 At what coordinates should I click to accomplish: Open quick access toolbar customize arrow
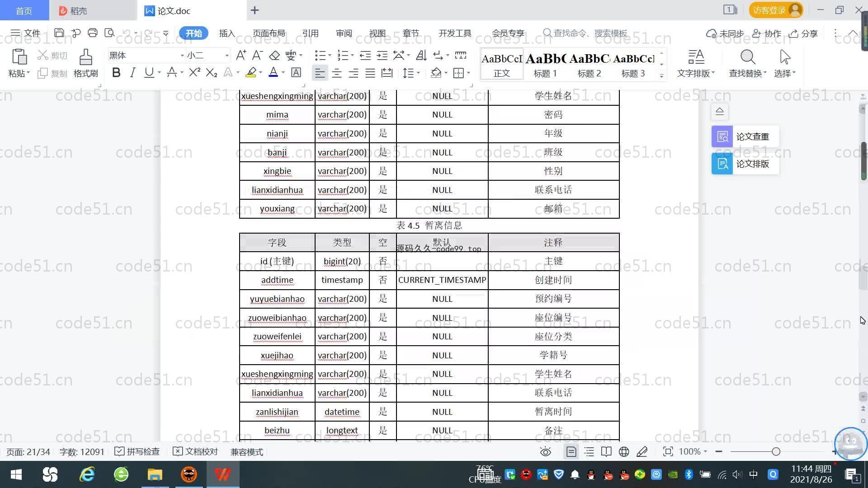coord(166,33)
